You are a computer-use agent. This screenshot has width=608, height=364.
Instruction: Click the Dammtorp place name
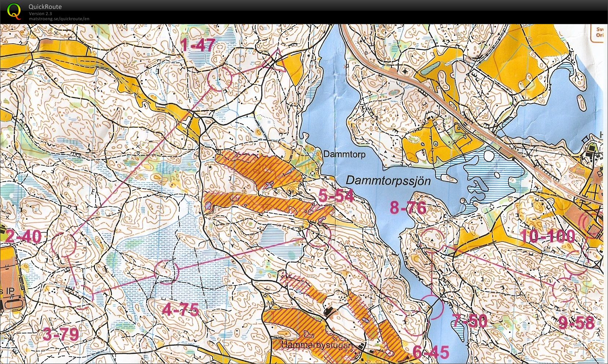click(x=344, y=154)
